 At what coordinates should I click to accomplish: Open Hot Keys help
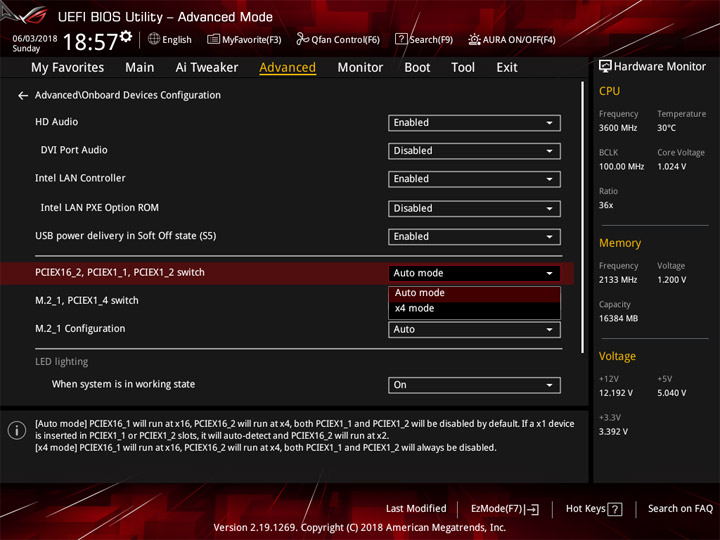(594, 509)
